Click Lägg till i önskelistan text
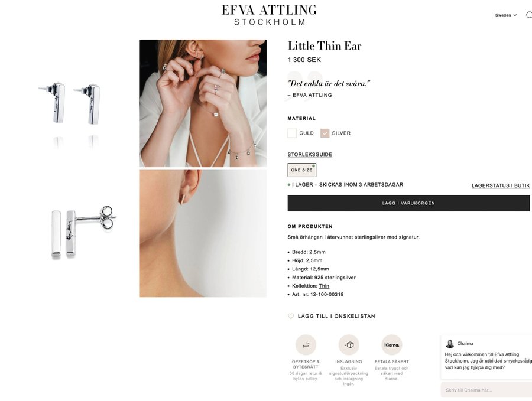This screenshot has height=401, width=532. pos(336,316)
